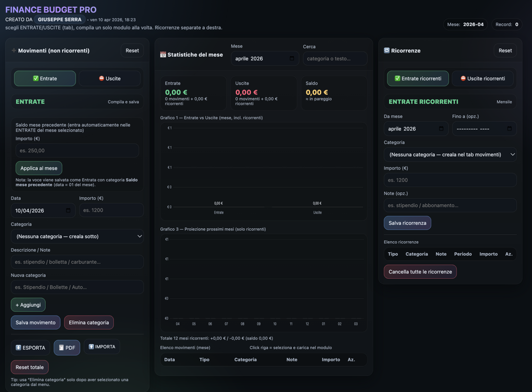This screenshot has width=532, height=392.
Task: Click the Elimina categoria button
Action: coord(89,322)
